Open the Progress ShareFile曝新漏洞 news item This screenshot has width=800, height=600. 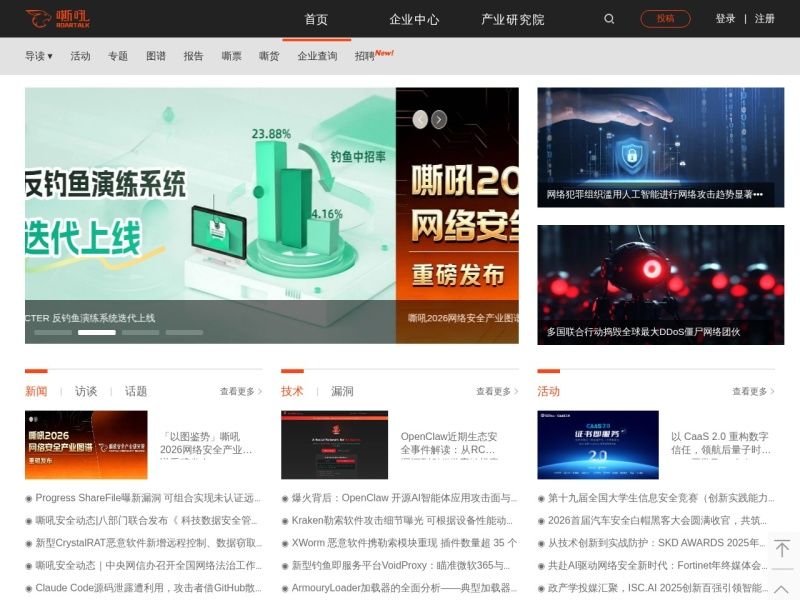pyautogui.click(x=148, y=498)
